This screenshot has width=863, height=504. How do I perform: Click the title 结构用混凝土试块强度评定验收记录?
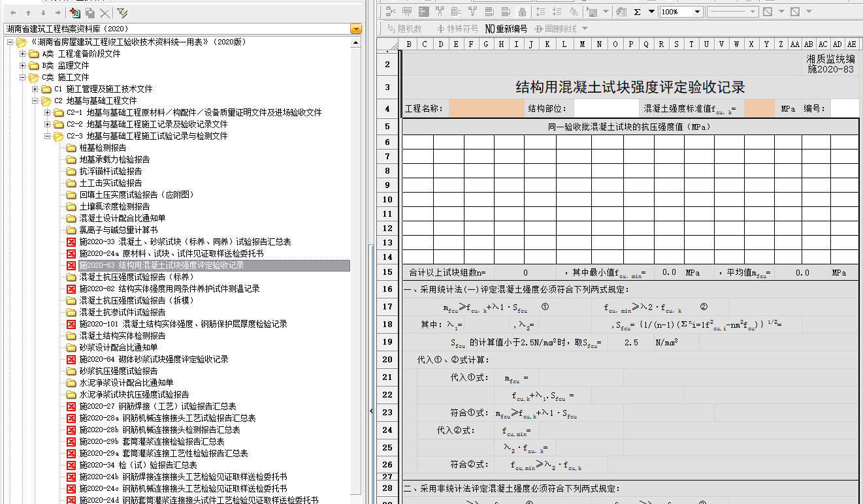pos(630,87)
